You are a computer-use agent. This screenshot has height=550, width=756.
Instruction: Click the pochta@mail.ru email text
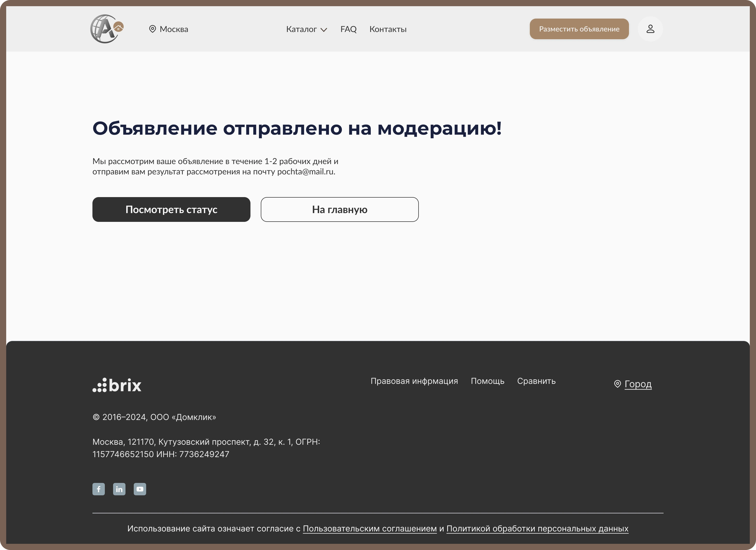(x=305, y=172)
